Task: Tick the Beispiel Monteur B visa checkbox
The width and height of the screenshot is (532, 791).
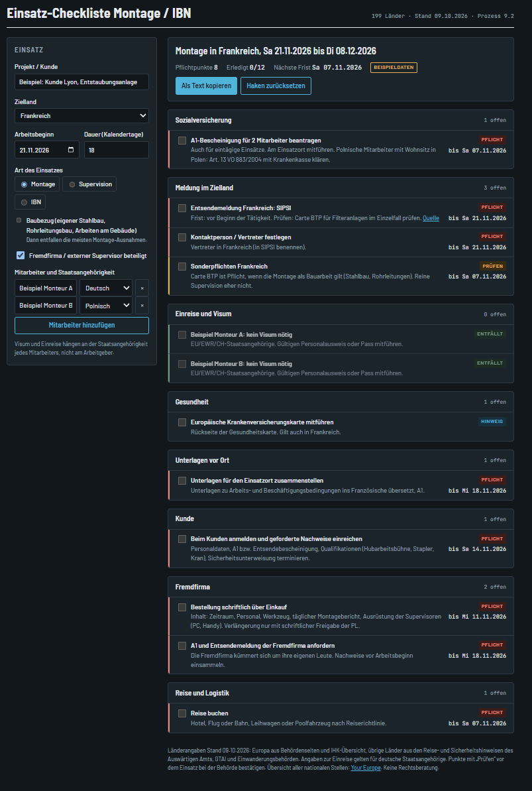Action: 182,364
